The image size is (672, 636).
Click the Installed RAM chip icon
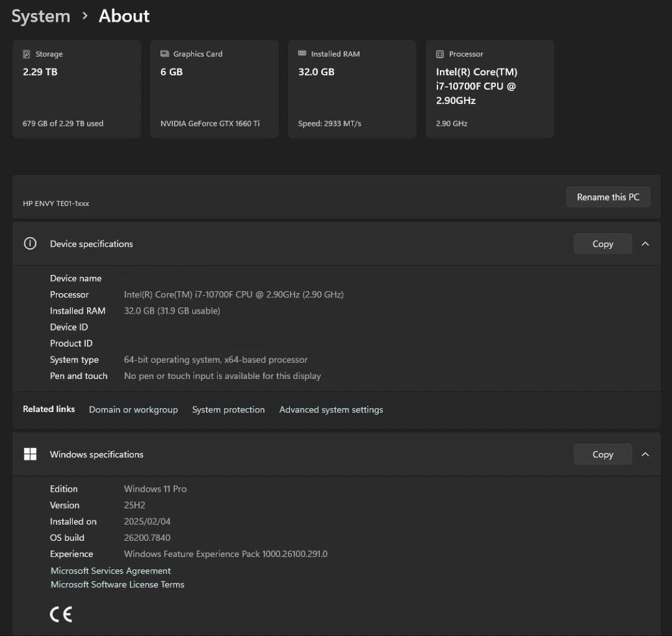[302, 53]
